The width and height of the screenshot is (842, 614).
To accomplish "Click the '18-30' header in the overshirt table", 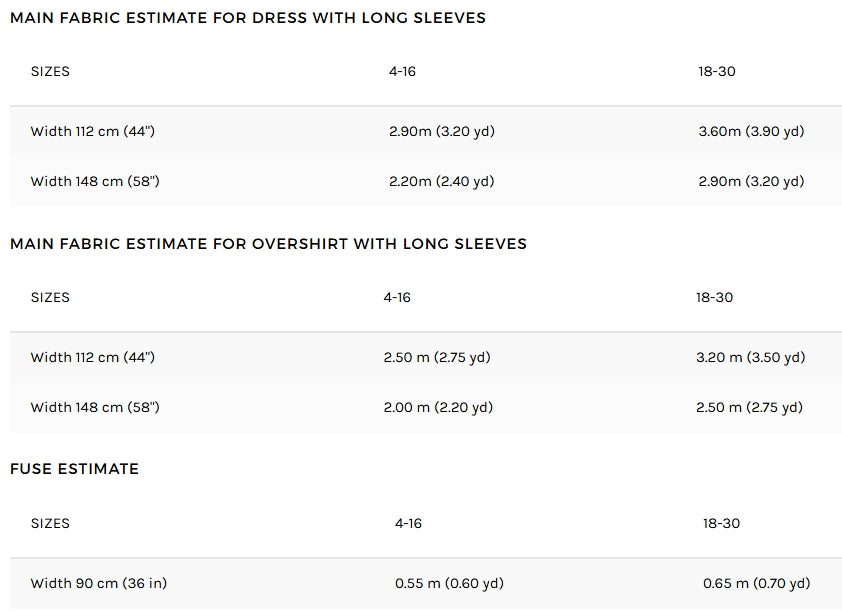I will click(x=714, y=298).
